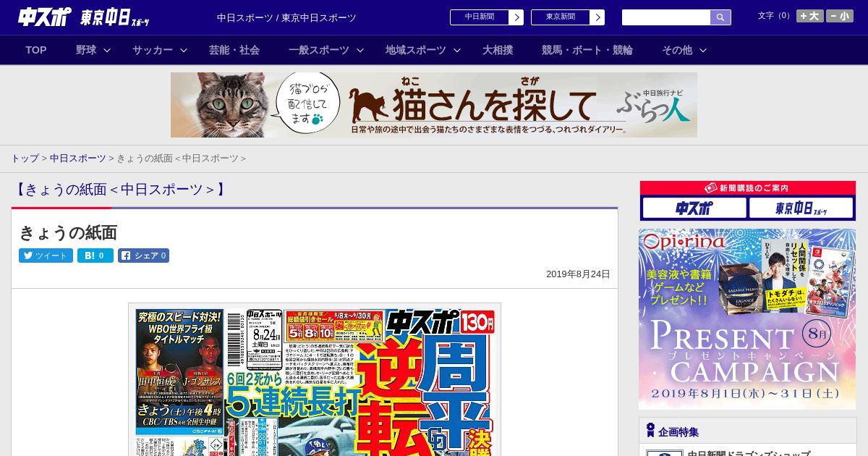This screenshot has height=456, width=868.
Task: Click the arrow next to 中日新聞
Action: 516,17
